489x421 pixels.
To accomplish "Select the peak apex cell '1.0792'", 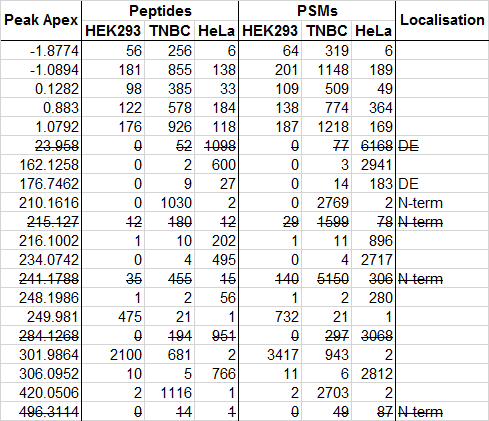I will pyautogui.click(x=41, y=127).
